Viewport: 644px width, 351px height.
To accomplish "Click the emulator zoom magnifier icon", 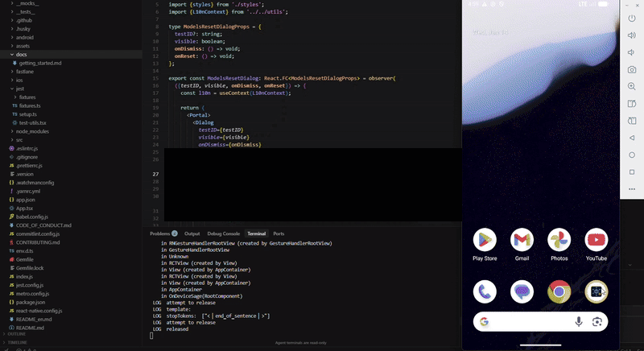I will pos(632,86).
